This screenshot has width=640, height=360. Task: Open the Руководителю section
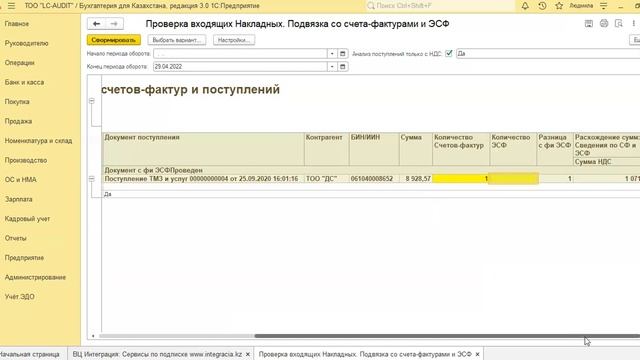27,43
